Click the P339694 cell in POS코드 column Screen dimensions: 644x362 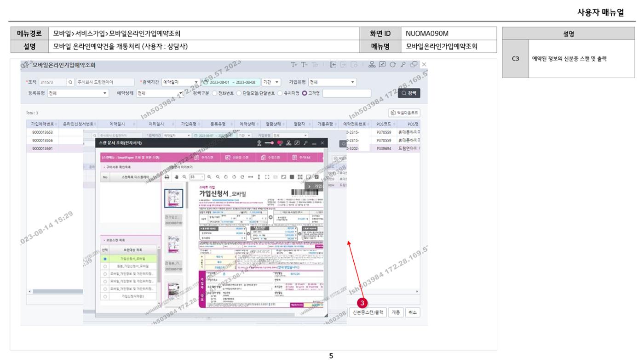click(383, 148)
